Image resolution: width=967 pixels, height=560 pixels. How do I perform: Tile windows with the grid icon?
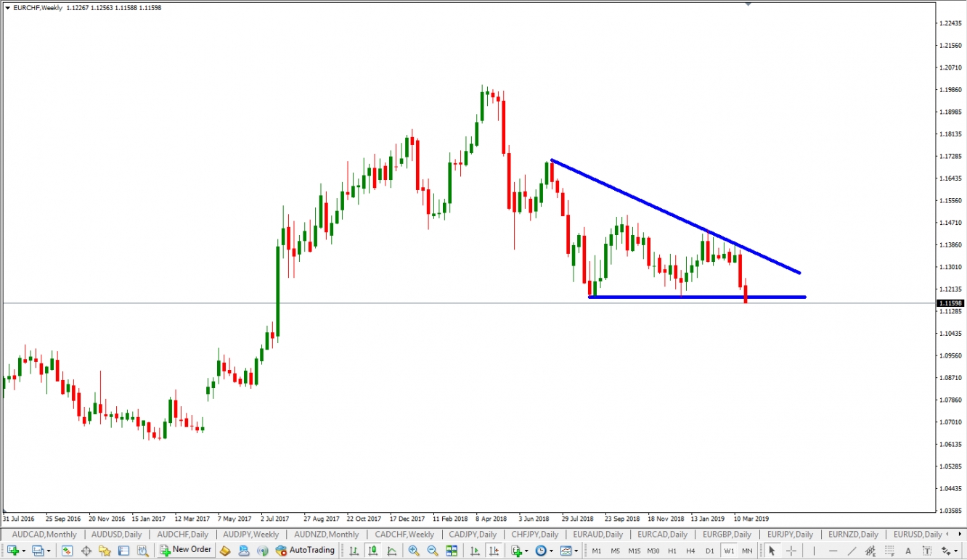(452, 551)
